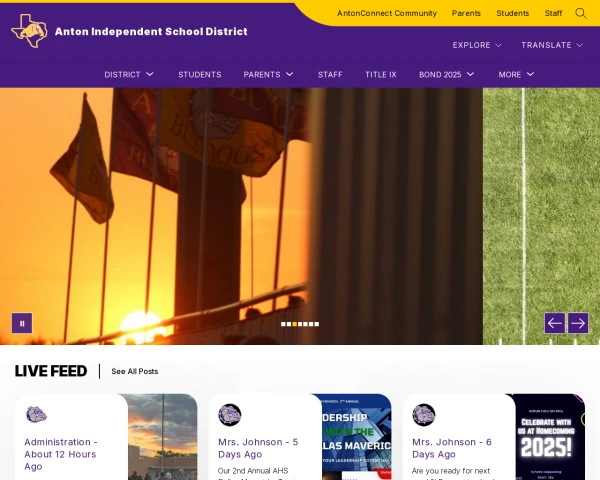Image resolution: width=600 pixels, height=480 pixels.
Task: Open AntonConnect Community link
Action: [x=386, y=13]
